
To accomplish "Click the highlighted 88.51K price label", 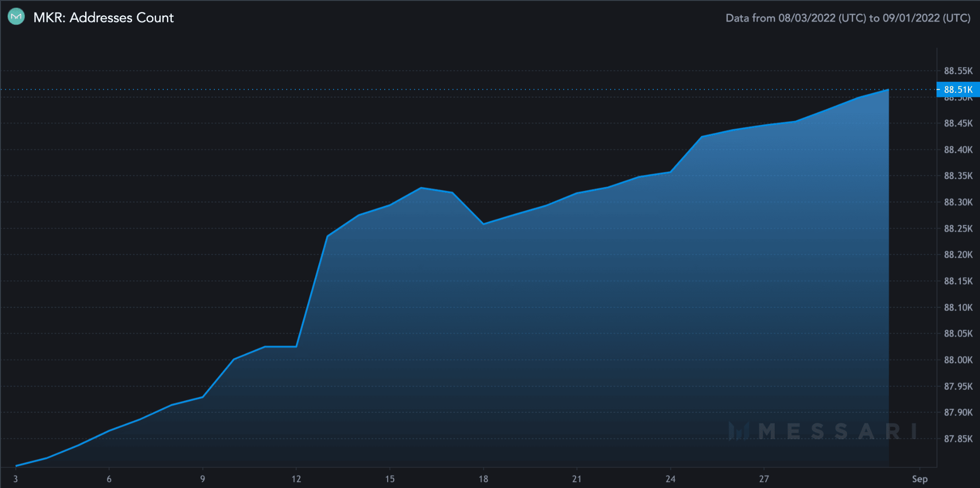I will tap(958, 90).
